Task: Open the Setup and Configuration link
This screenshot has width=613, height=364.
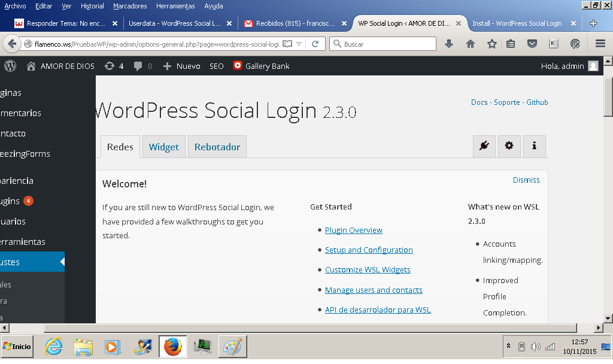Action: 369,250
